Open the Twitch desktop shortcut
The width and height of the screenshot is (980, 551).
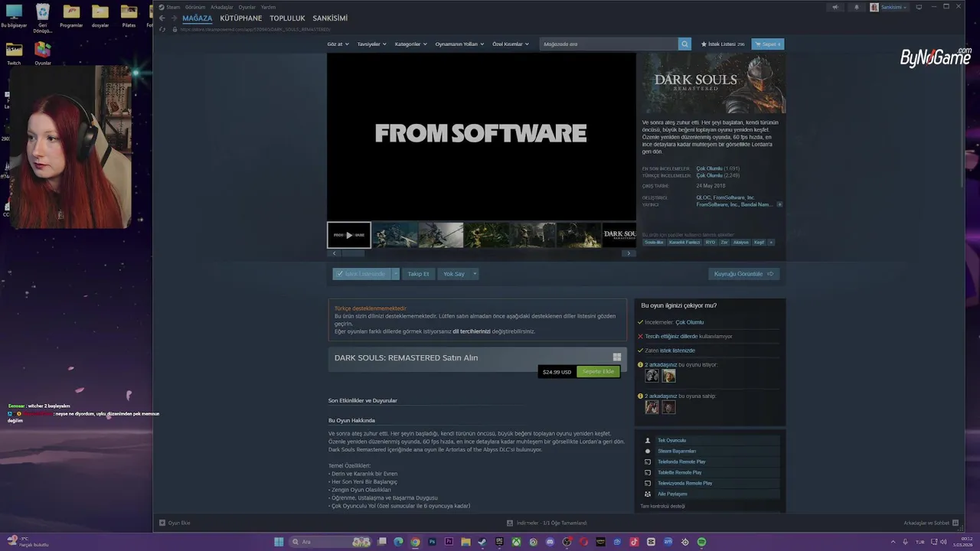pos(14,54)
